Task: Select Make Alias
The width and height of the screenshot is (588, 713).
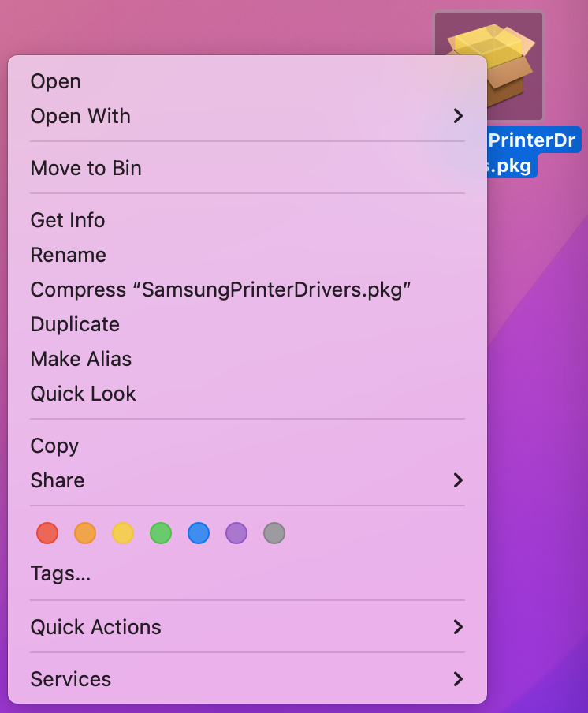Action: (x=247, y=359)
